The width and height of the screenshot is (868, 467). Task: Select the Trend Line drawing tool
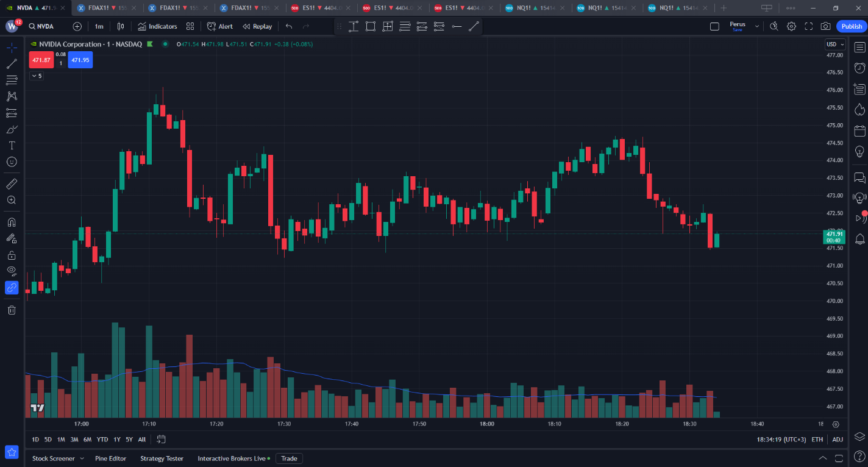12,63
